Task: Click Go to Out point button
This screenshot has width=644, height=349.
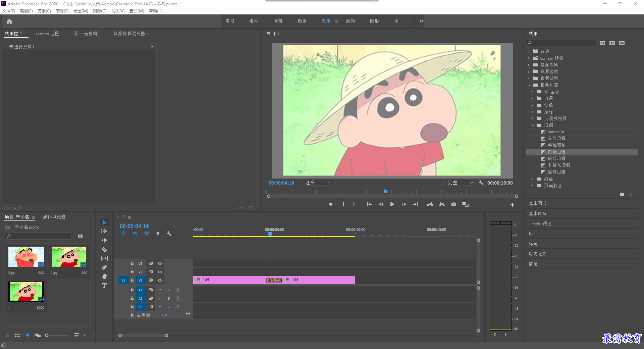Action: coord(416,204)
